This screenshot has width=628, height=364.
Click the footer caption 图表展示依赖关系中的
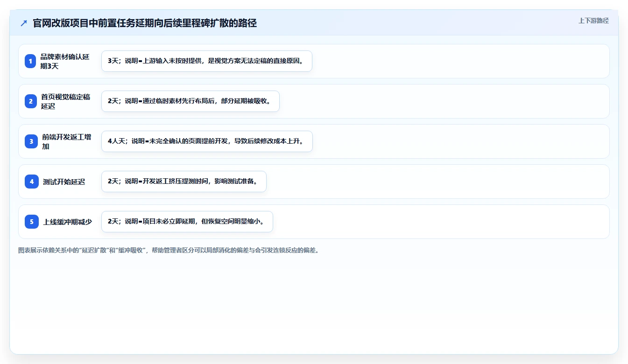click(x=169, y=250)
